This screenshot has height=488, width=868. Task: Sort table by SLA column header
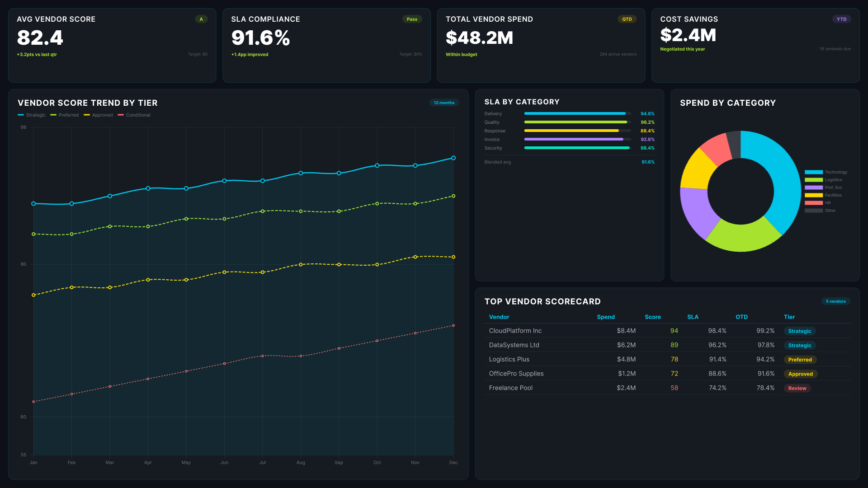pyautogui.click(x=693, y=317)
